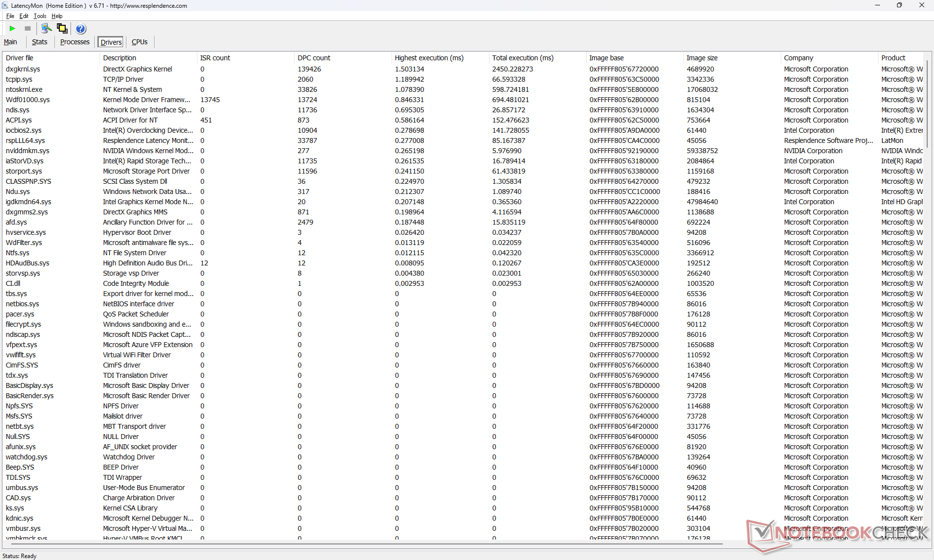Image resolution: width=934 pixels, height=560 pixels.
Task: Sort by the DPC count column header
Action: tap(314, 58)
